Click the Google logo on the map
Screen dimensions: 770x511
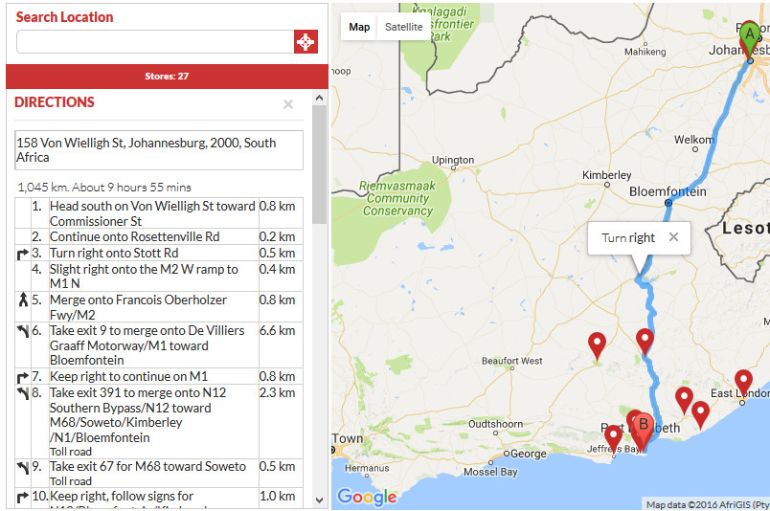[367, 497]
